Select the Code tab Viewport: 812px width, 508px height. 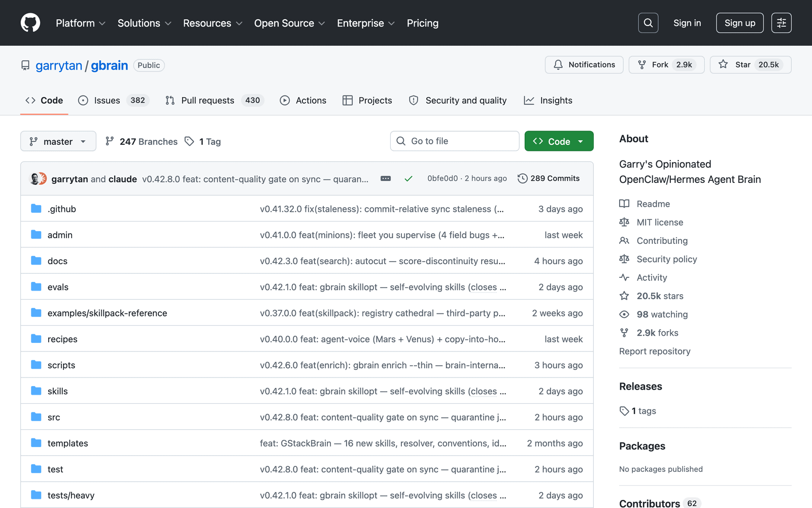click(x=44, y=100)
